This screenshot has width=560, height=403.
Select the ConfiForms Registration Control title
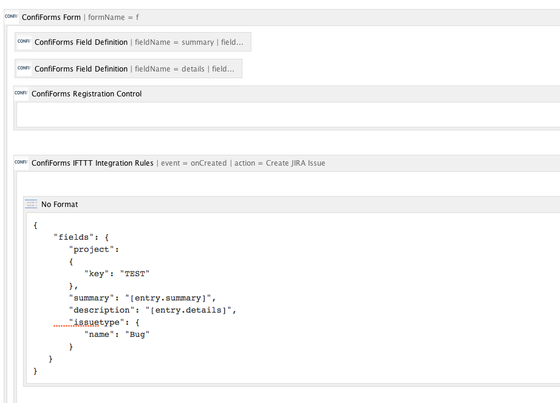(x=86, y=94)
